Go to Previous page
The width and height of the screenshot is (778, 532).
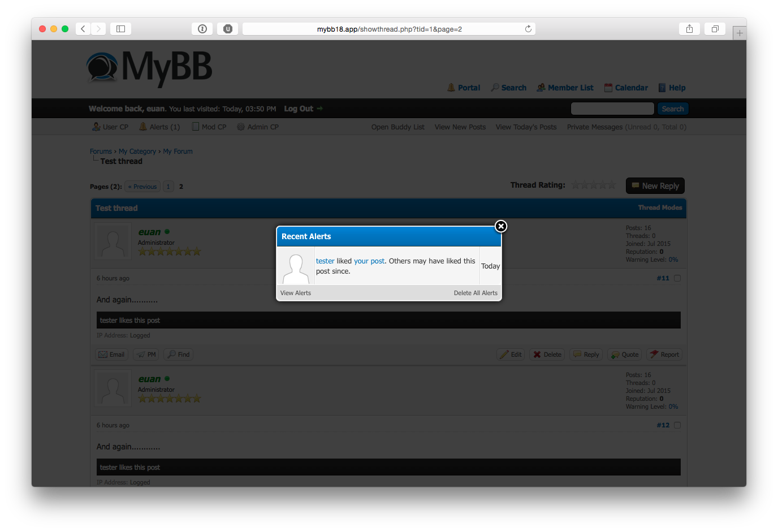coord(142,187)
